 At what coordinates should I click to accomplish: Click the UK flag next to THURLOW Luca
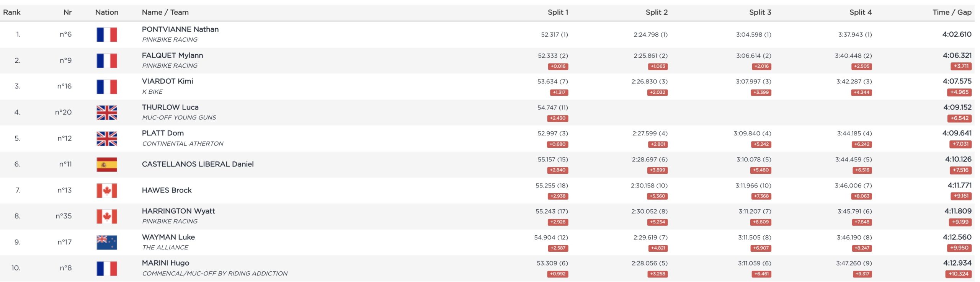point(107,112)
